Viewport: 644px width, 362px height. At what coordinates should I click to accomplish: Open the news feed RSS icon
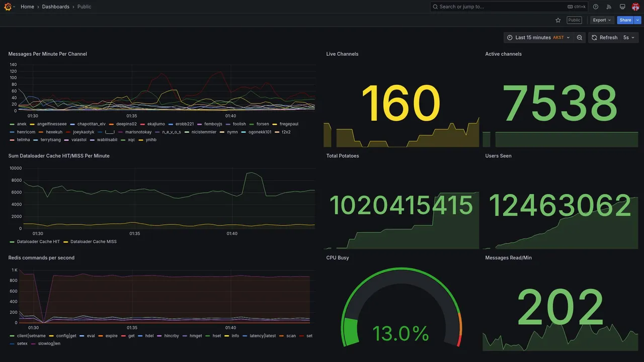(x=609, y=7)
